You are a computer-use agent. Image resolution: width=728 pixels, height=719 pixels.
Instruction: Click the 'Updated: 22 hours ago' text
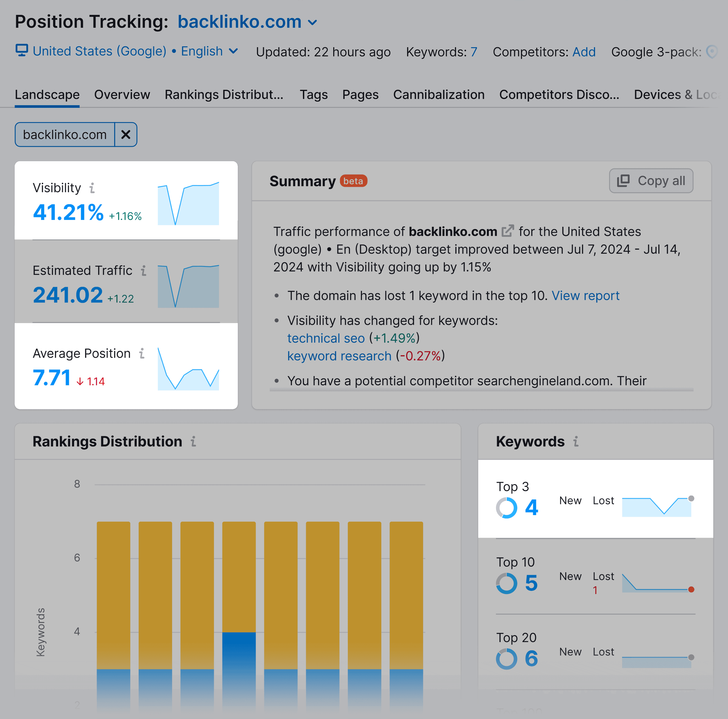[323, 52]
